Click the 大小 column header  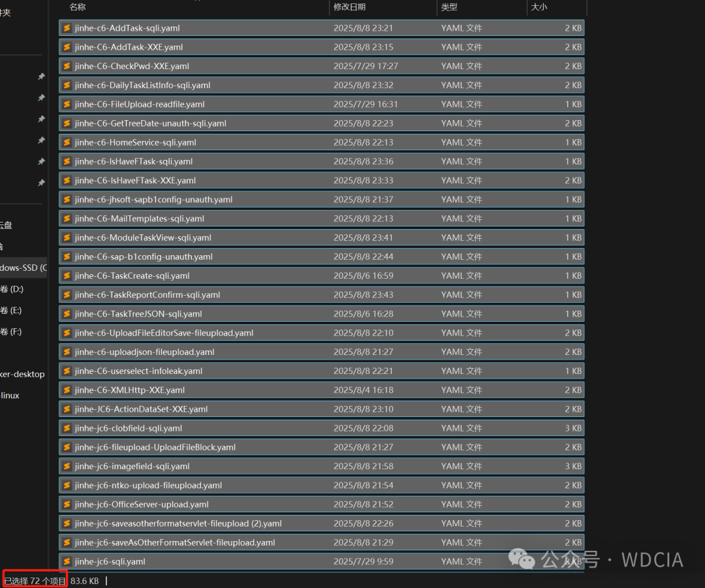[x=539, y=7]
